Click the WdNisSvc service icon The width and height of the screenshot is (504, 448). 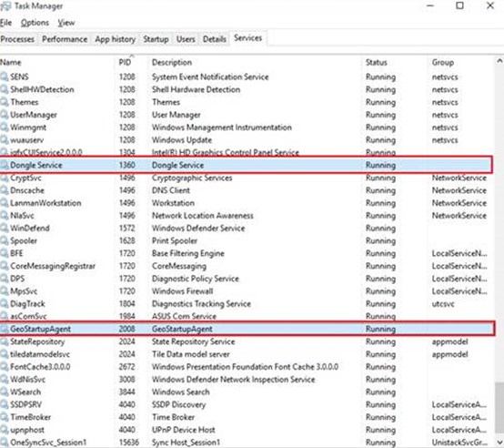[5, 379]
